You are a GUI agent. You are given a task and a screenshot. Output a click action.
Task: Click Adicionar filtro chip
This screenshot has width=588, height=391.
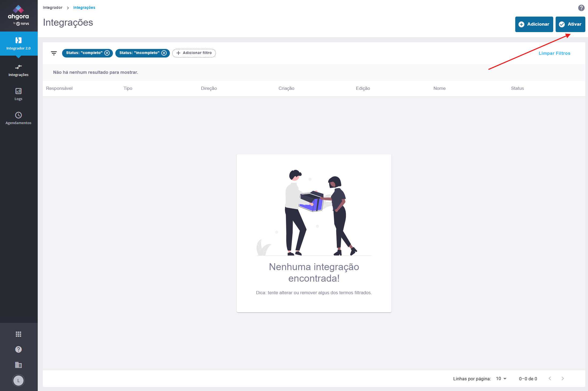coord(194,53)
